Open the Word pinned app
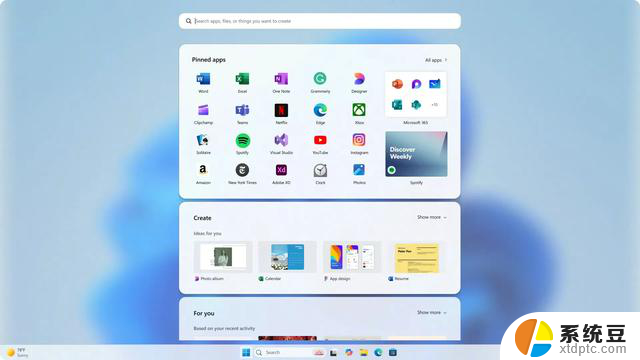 pyautogui.click(x=203, y=79)
